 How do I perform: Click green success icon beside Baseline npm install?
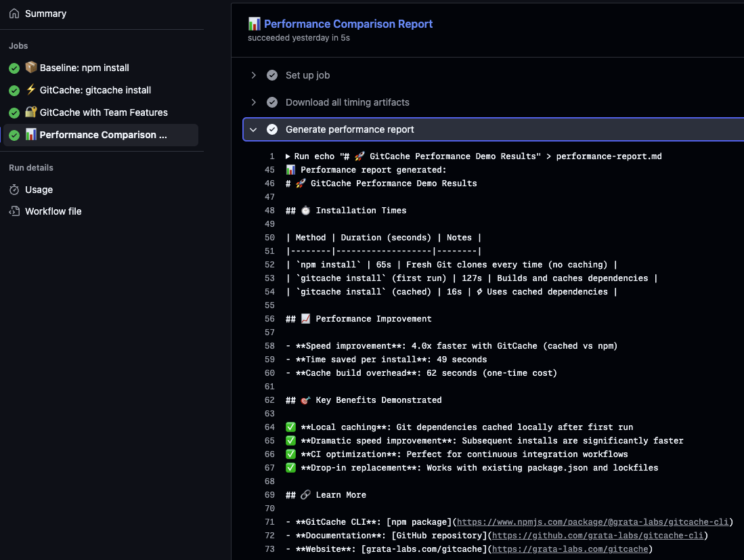click(14, 68)
